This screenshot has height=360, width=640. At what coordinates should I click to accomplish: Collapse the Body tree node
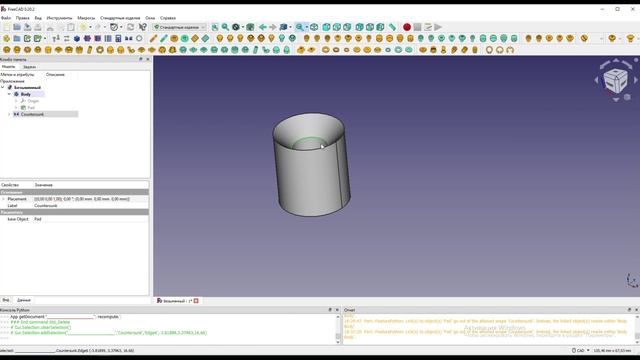point(9,94)
